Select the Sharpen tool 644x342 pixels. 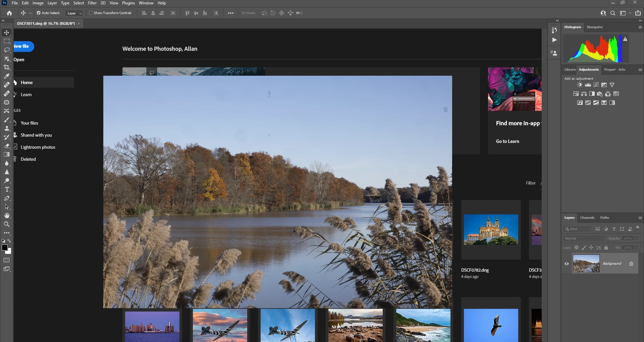pos(7,172)
